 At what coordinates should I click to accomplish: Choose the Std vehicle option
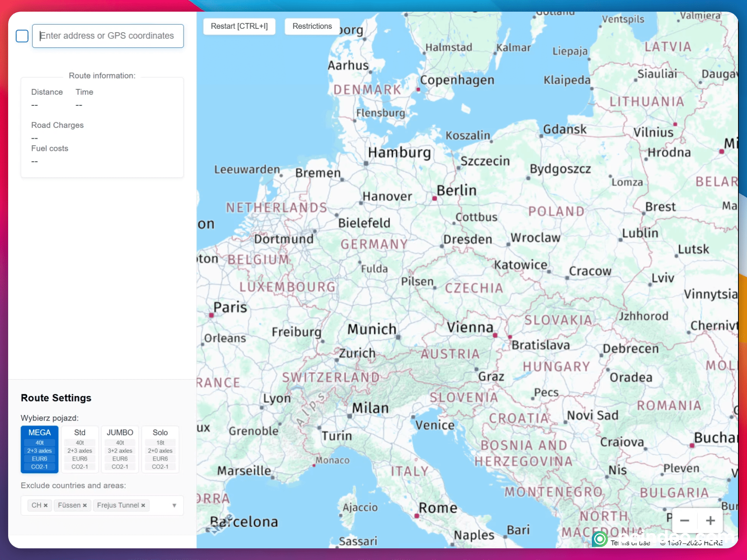[x=80, y=449]
